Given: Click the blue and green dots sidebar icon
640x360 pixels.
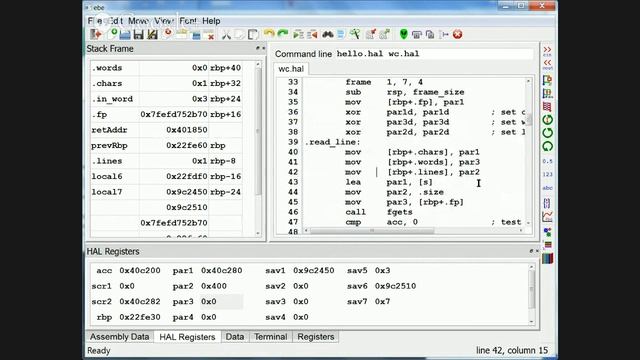Looking at the screenshot, I should (x=547, y=232).
